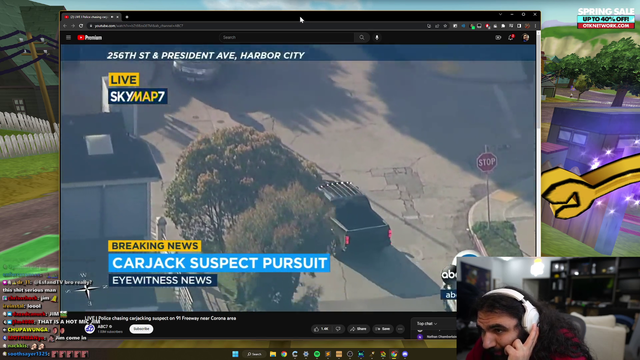Dislike the video

click(x=338, y=329)
